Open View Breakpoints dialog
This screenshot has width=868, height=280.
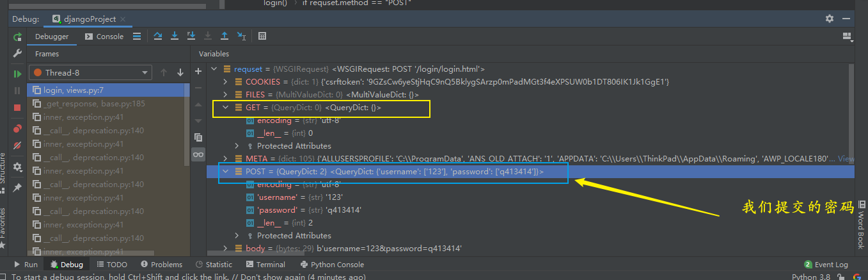[x=17, y=129]
